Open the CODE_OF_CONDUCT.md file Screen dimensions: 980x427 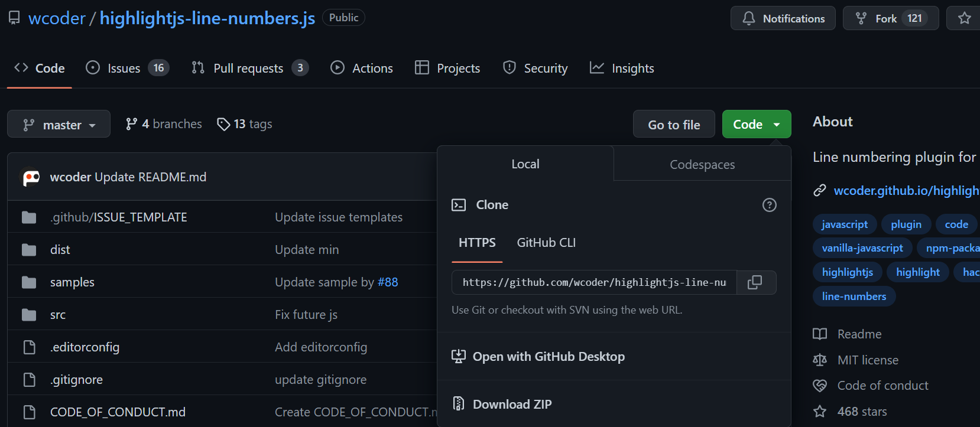[x=118, y=412]
